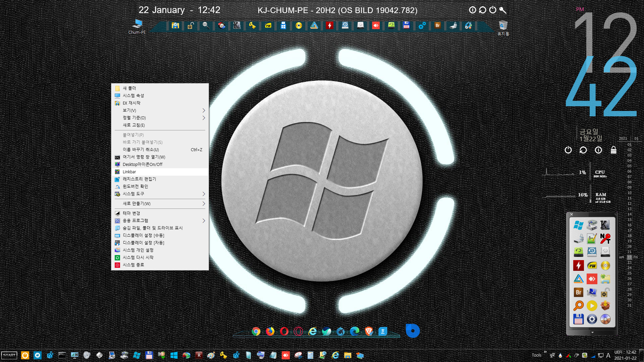This screenshot has height=362, width=644.
Task: Click the orange power icon on the taskbar
Action: pos(25,355)
